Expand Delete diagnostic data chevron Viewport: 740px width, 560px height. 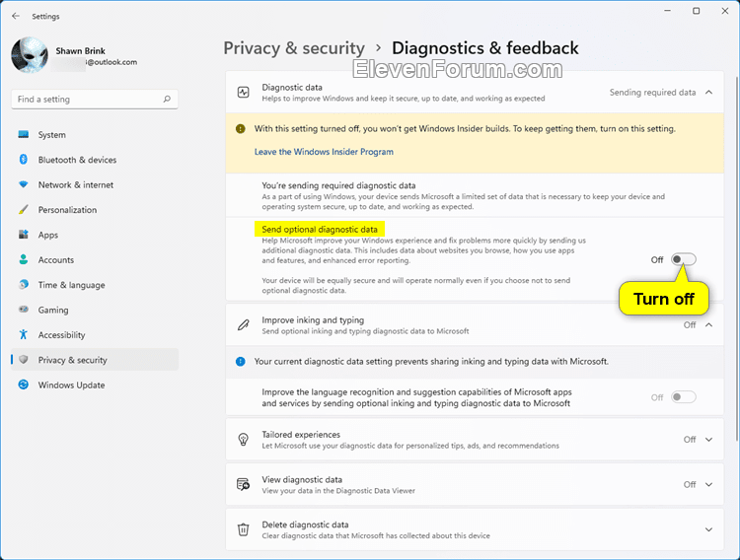(x=708, y=529)
